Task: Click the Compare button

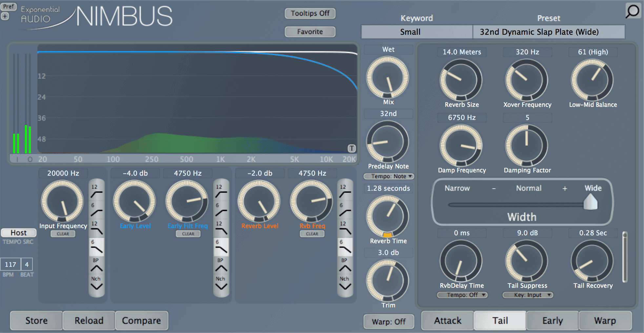Action: pyautogui.click(x=141, y=321)
